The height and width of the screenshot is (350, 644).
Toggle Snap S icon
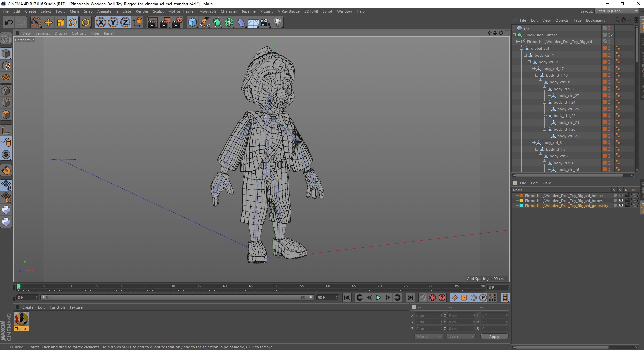pos(6,155)
